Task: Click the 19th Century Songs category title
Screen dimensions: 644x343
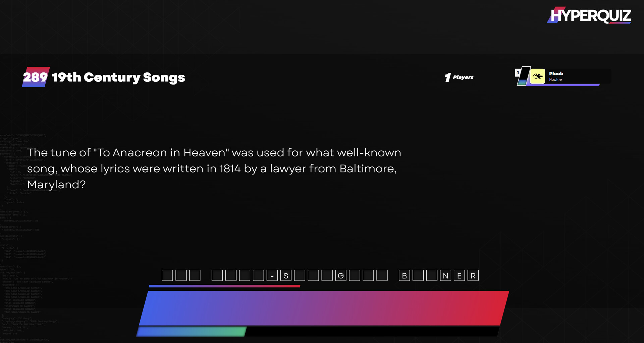Action: point(118,77)
